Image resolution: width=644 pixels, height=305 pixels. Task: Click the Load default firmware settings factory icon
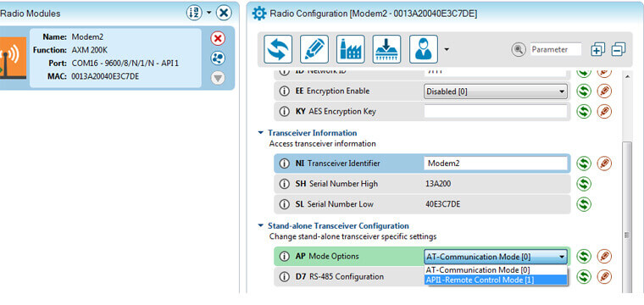tap(350, 49)
